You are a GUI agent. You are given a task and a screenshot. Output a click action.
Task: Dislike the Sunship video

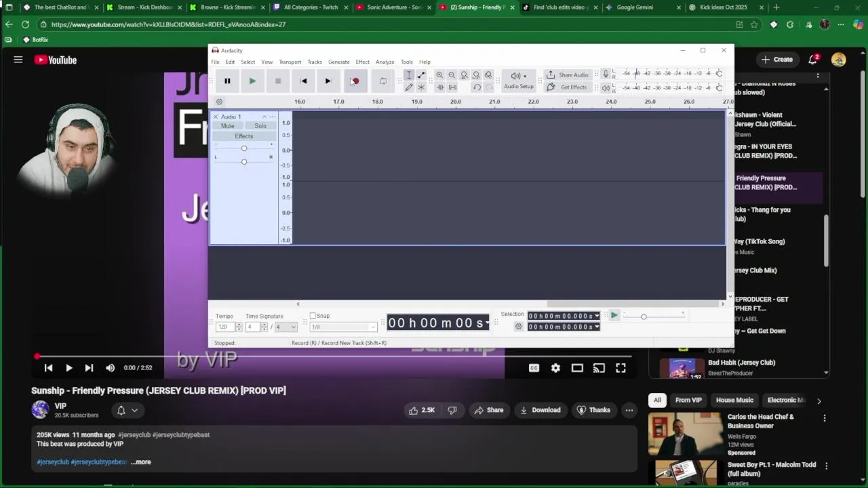(452, 410)
